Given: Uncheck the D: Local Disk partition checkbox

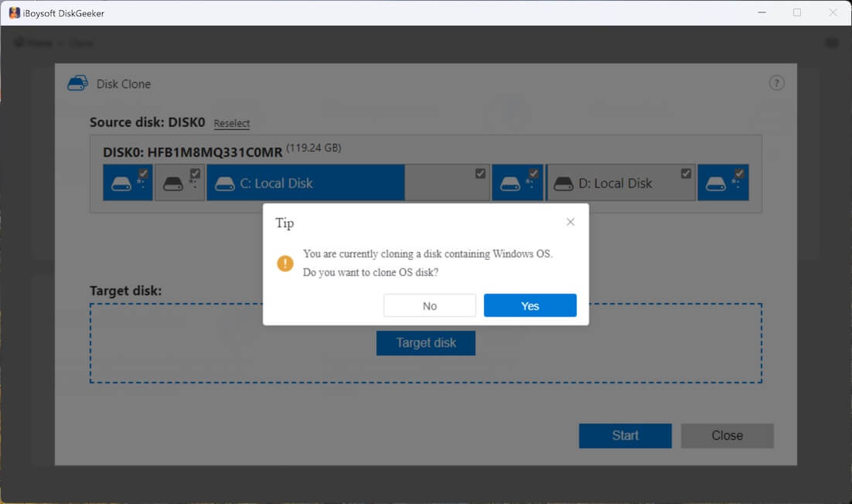Looking at the screenshot, I should click(686, 173).
